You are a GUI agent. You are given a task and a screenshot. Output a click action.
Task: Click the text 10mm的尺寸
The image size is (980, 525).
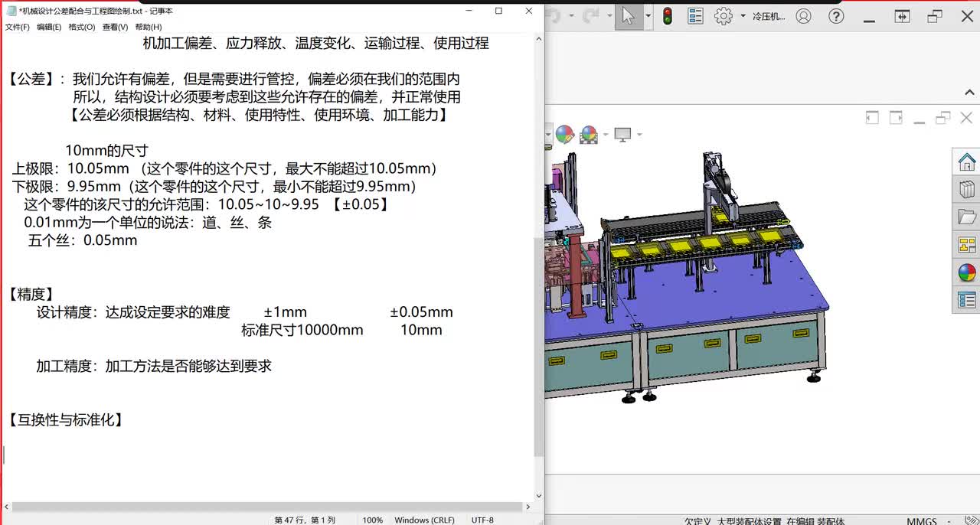pyautogui.click(x=106, y=151)
